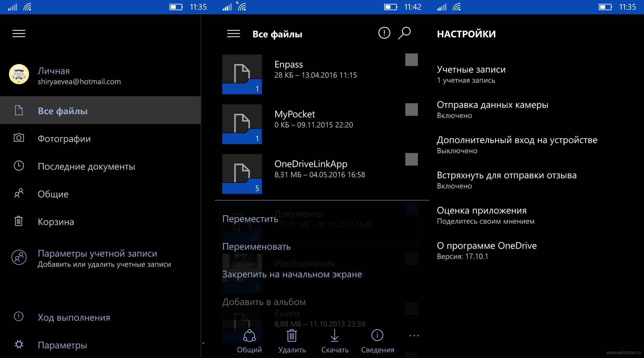The image size is (644, 358).
Task: Open Параметры settings entry
Action: click(100, 345)
